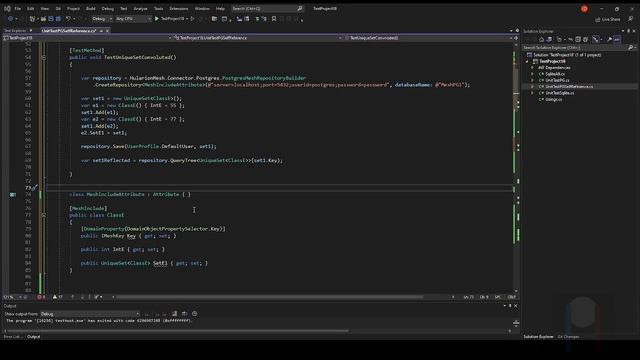Click the error count indicator

[41, 297]
